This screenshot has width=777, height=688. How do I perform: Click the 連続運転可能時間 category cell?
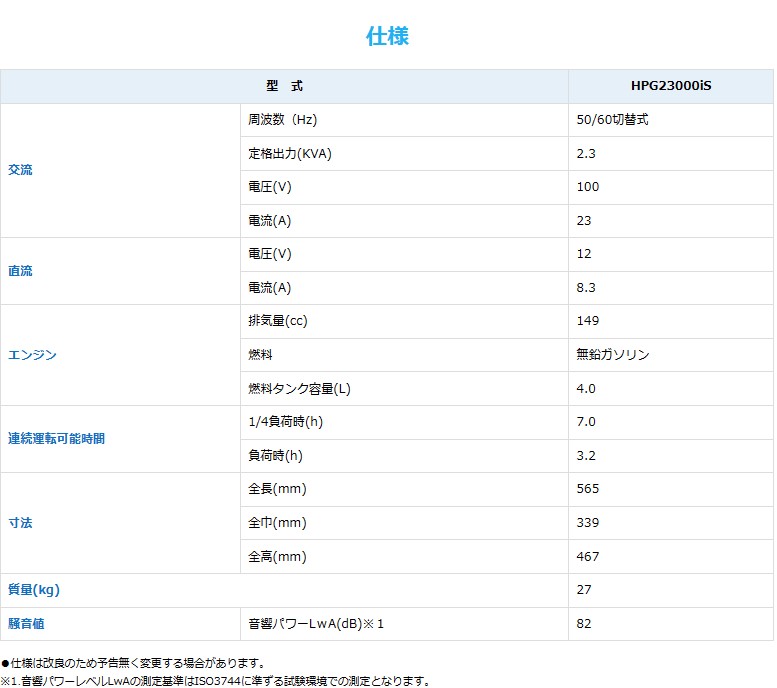click(120, 439)
